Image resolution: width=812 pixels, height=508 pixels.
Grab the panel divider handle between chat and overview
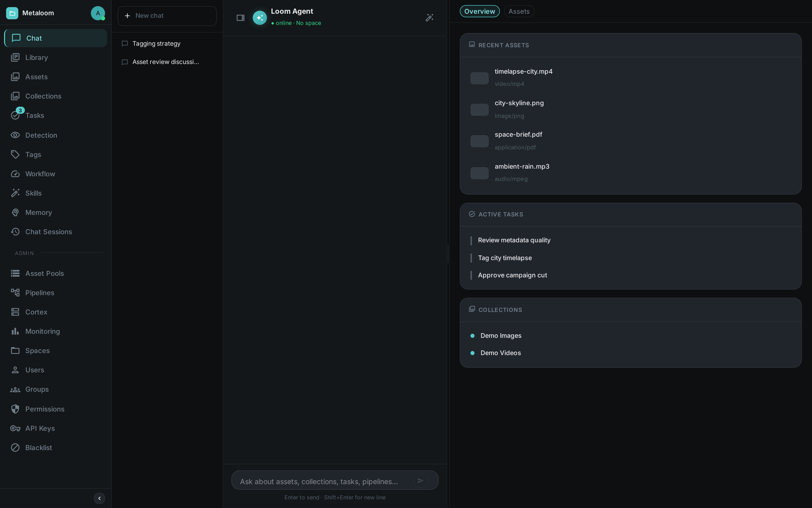pyautogui.click(x=448, y=254)
